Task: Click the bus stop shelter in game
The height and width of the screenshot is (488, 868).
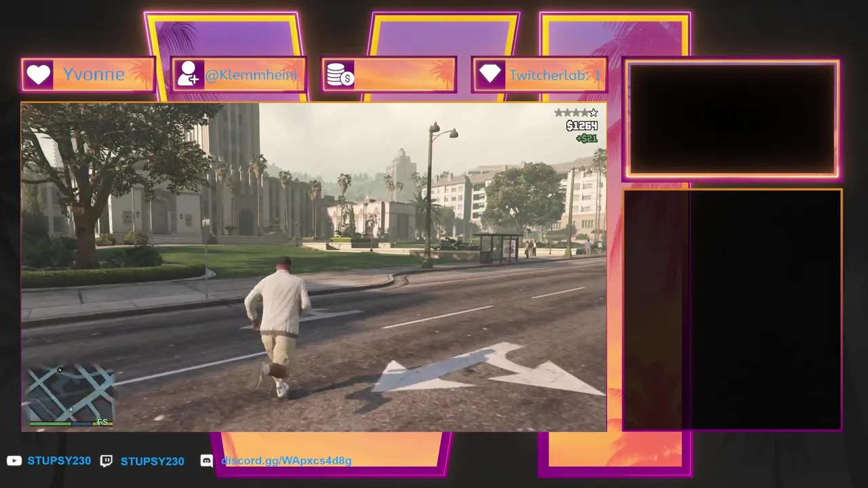Action: pyautogui.click(x=498, y=248)
